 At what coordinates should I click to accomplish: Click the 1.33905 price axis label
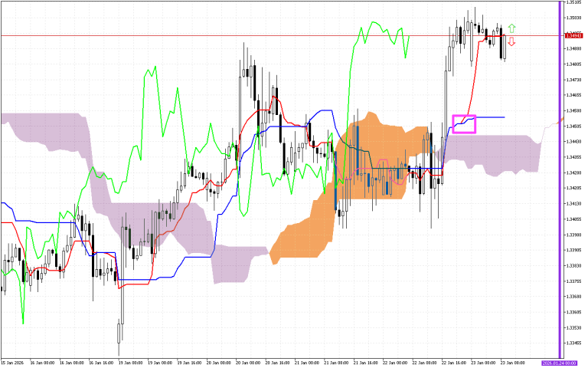[574, 250]
